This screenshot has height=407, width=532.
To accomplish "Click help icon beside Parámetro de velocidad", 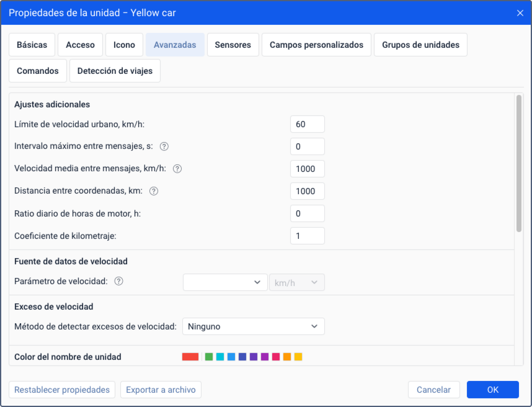I will pyautogui.click(x=119, y=281).
